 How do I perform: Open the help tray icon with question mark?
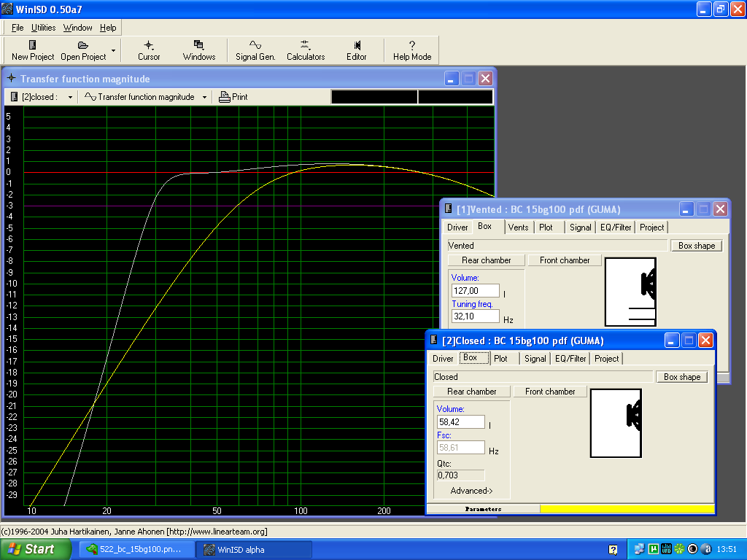pyautogui.click(x=613, y=550)
